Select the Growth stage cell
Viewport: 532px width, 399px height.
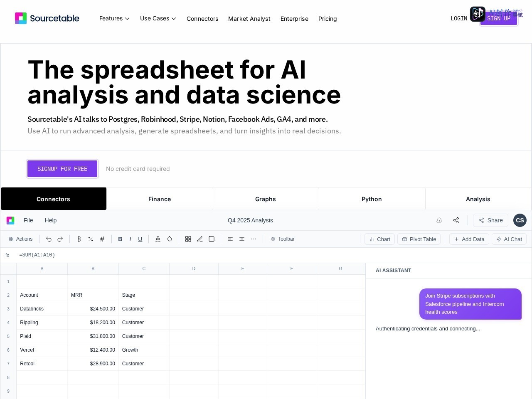pyautogui.click(x=144, y=350)
